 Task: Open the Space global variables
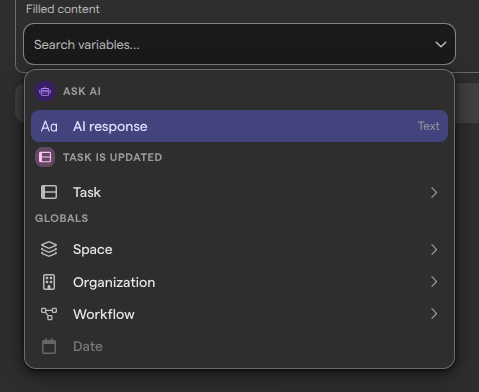[x=239, y=249]
